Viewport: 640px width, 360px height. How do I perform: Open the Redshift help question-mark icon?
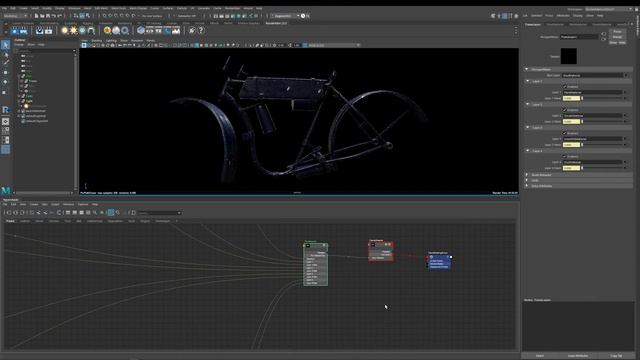click(201, 31)
